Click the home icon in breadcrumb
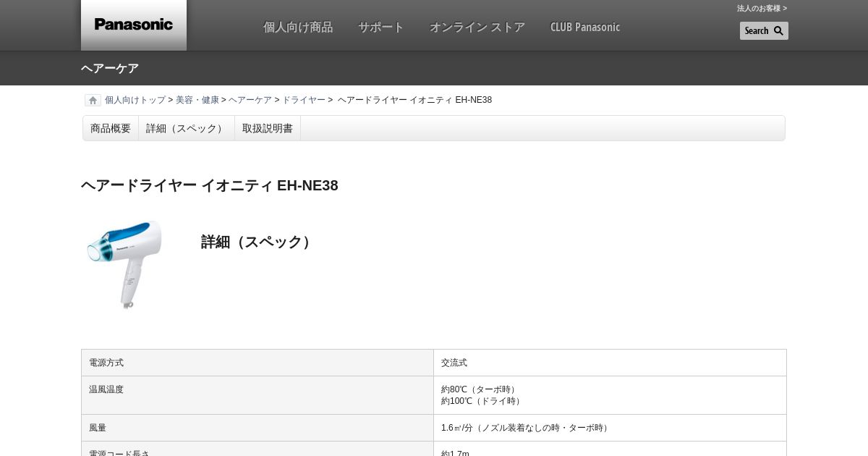868x456 pixels. pos(93,100)
